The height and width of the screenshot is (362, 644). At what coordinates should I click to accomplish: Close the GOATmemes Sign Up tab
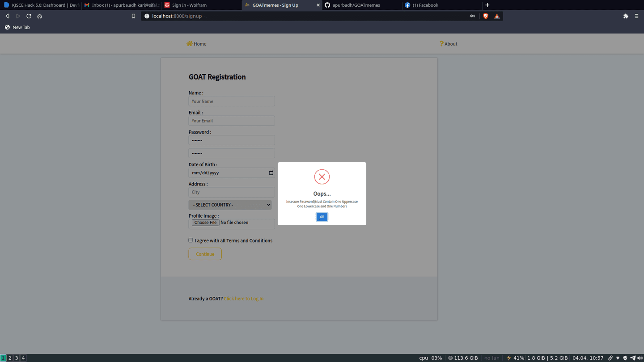click(x=318, y=5)
